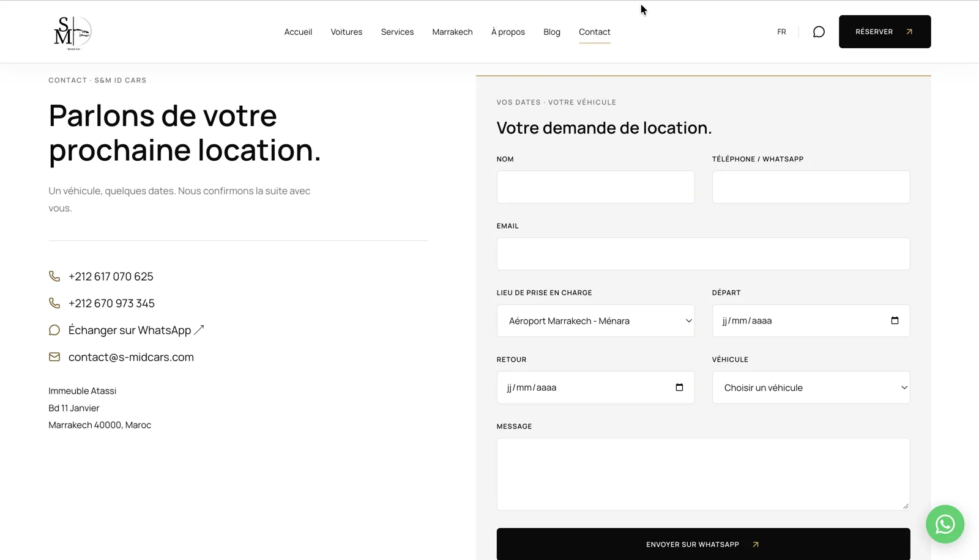Viewport: 979px width, 560px height.
Task: Open the chat bubble icon in the header
Action: click(x=819, y=32)
